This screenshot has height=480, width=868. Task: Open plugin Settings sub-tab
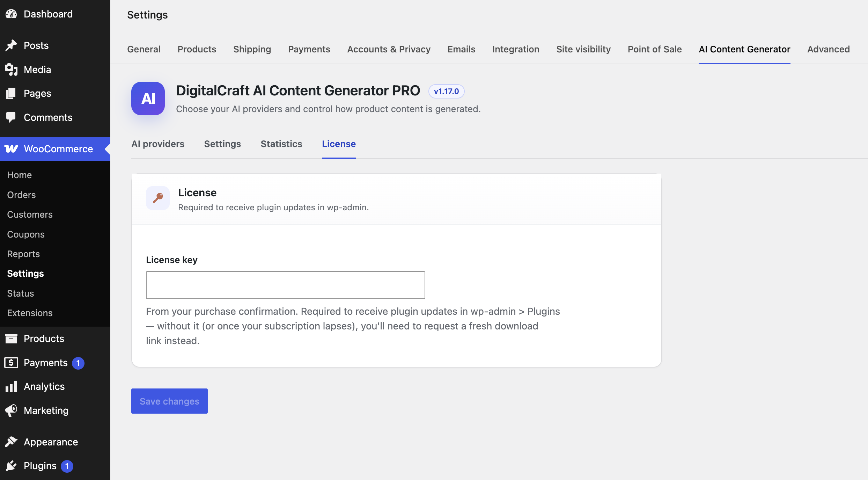point(222,144)
